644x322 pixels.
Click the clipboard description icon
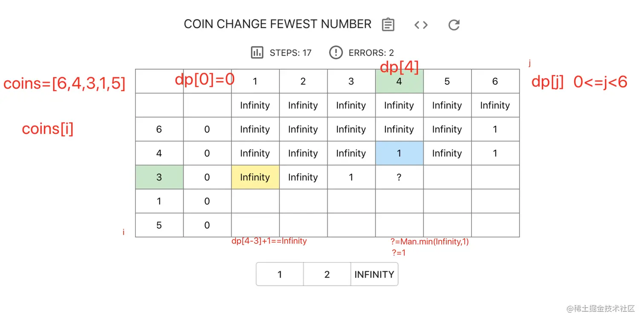pos(388,25)
